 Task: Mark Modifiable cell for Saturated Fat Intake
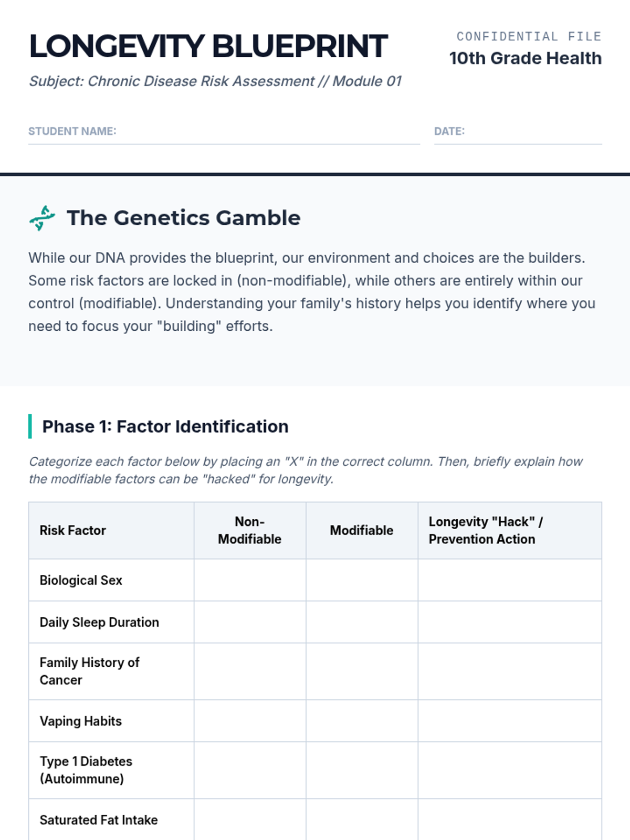tap(362, 820)
